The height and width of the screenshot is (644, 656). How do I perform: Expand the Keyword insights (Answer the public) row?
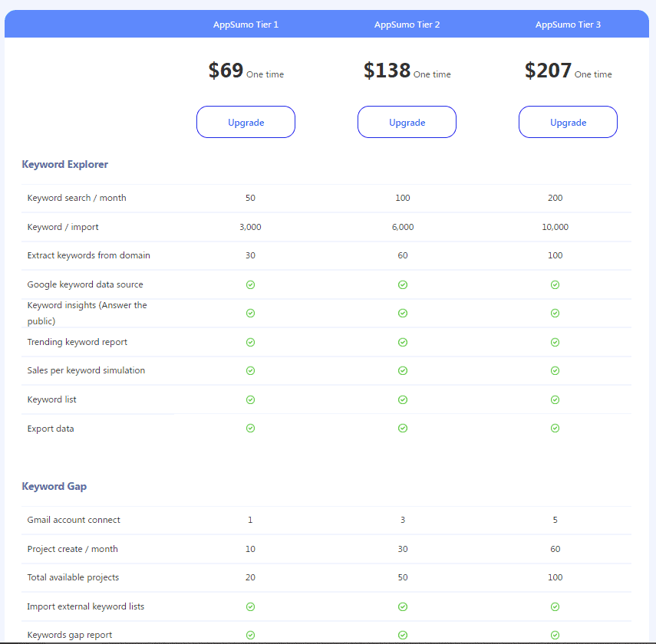coord(87,313)
